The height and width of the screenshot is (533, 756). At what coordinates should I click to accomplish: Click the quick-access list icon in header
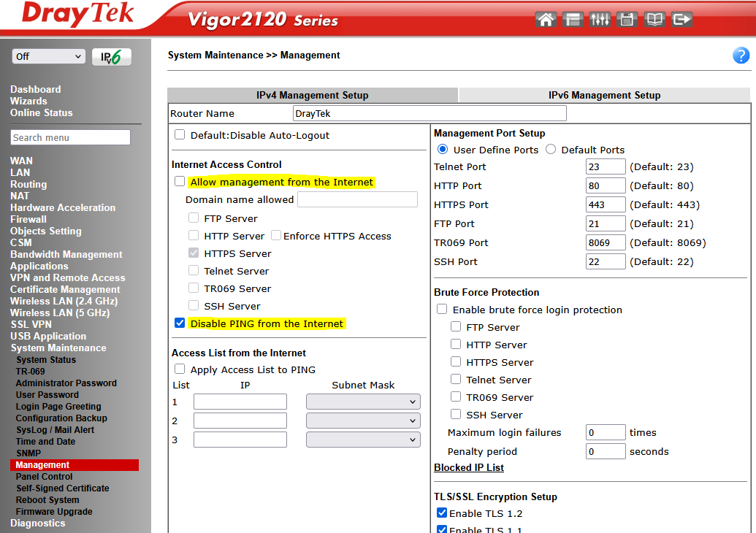[573, 19]
